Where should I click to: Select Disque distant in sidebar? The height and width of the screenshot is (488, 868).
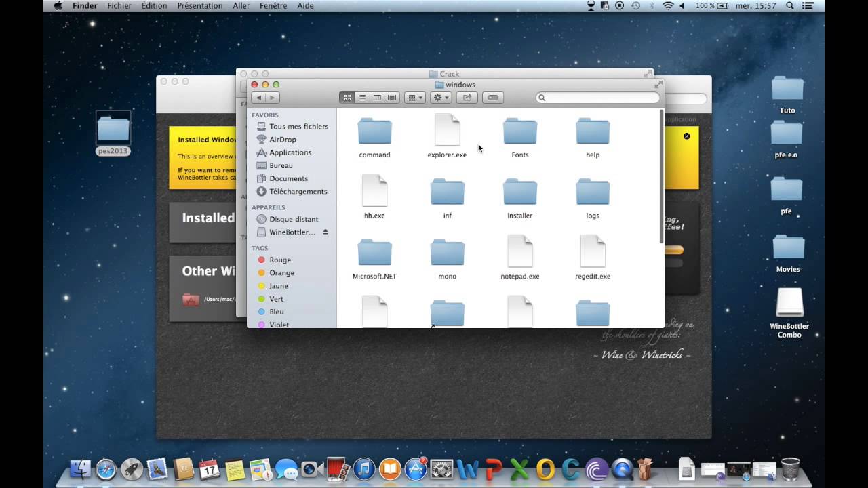[x=292, y=219]
